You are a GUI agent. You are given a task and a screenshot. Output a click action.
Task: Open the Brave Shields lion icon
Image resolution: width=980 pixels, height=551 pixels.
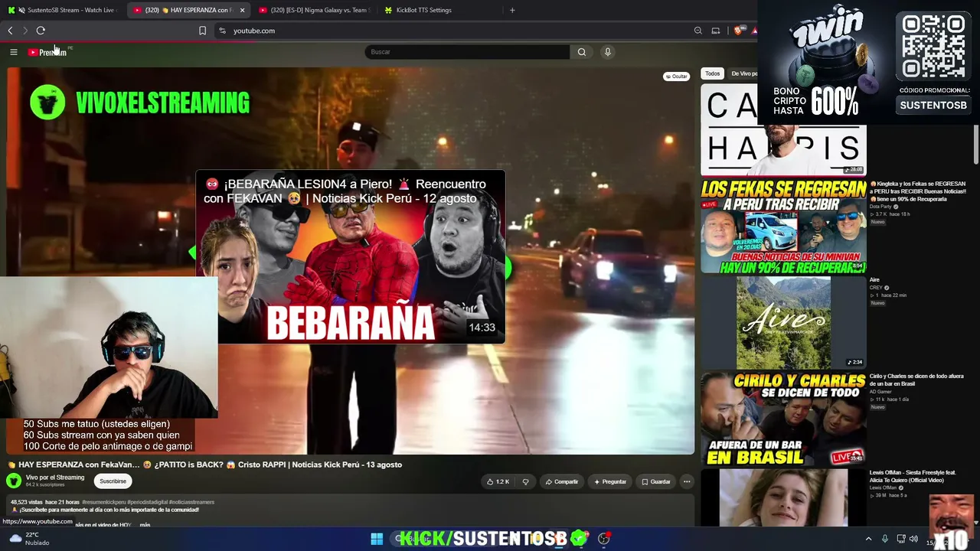pyautogui.click(x=738, y=31)
